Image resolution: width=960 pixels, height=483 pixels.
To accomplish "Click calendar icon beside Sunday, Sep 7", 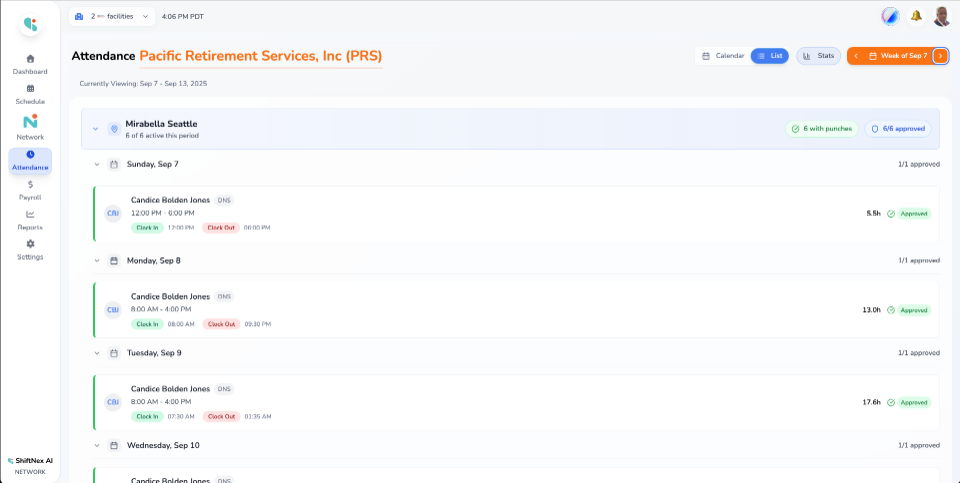I will (113, 164).
